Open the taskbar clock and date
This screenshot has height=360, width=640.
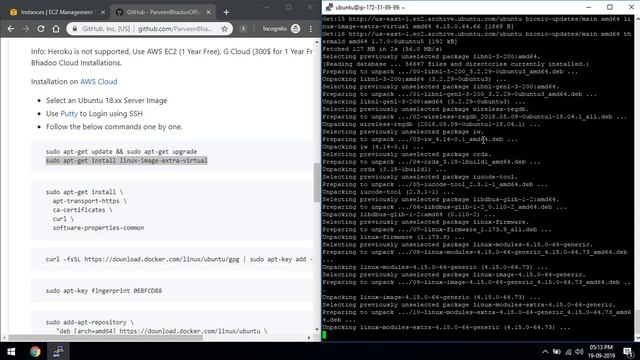pyautogui.click(x=601, y=351)
